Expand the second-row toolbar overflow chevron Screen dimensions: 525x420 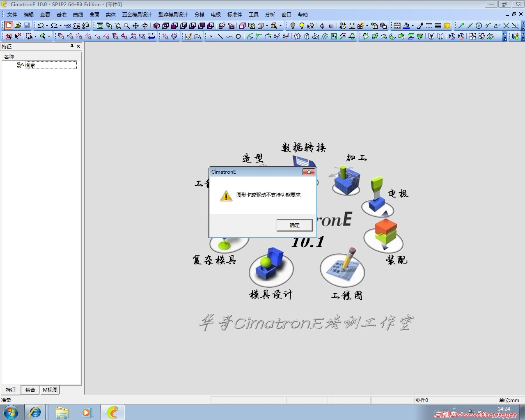tap(504, 37)
